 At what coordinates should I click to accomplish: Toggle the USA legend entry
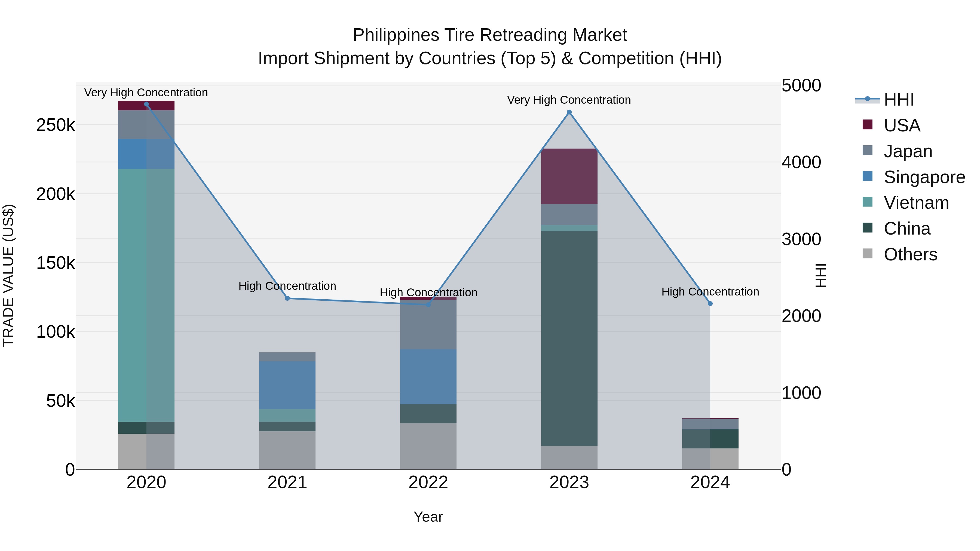[891, 125]
